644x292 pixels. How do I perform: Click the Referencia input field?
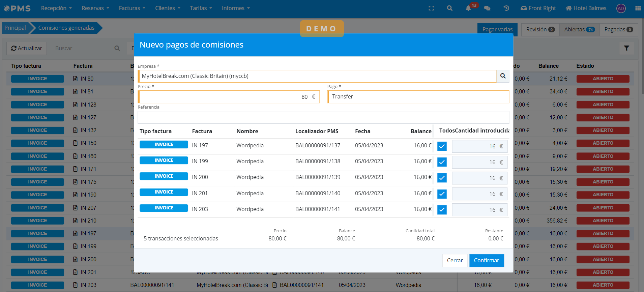[x=323, y=117]
